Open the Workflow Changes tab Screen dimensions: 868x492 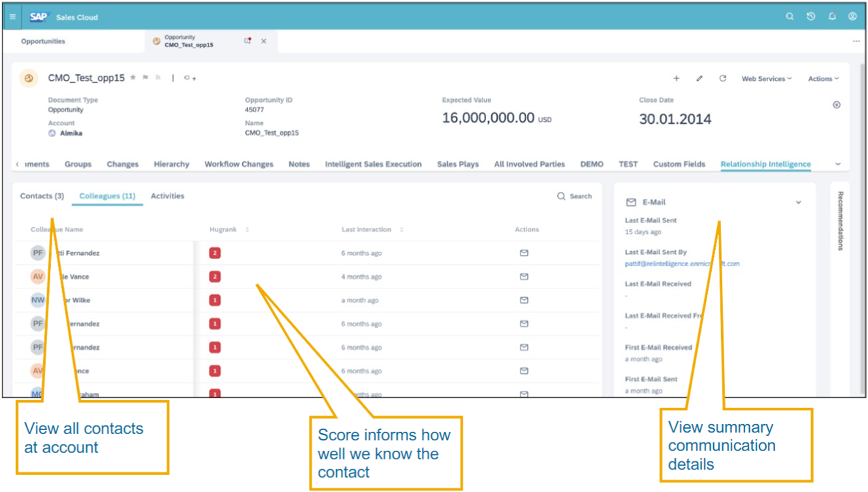point(239,164)
